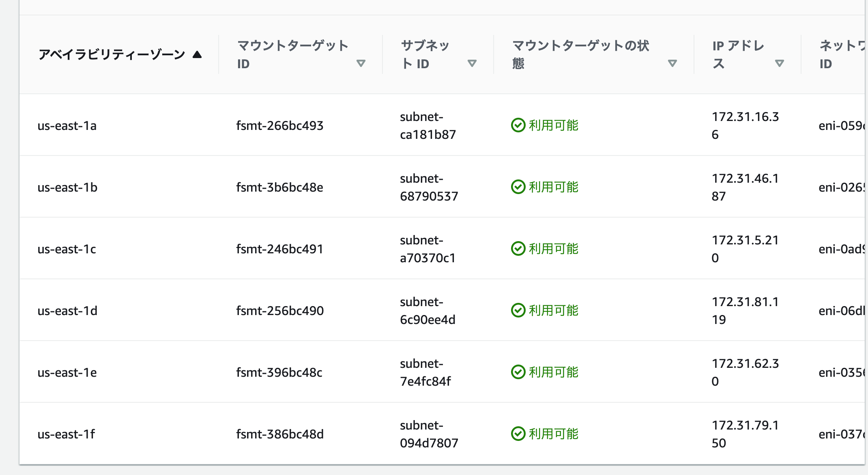
Task: Click mount target fsmt-266bc493
Action: tap(280, 126)
